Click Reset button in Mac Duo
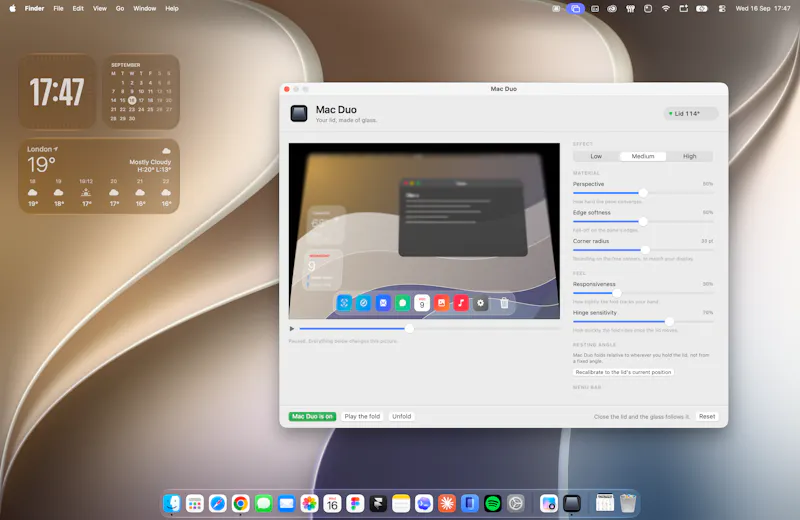800x520 pixels. click(707, 416)
